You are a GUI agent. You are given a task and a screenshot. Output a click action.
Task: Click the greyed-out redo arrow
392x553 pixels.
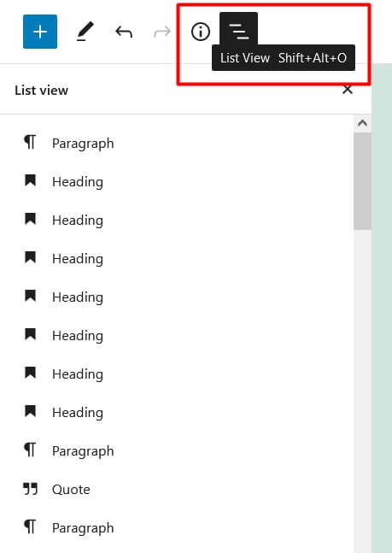pos(162,32)
